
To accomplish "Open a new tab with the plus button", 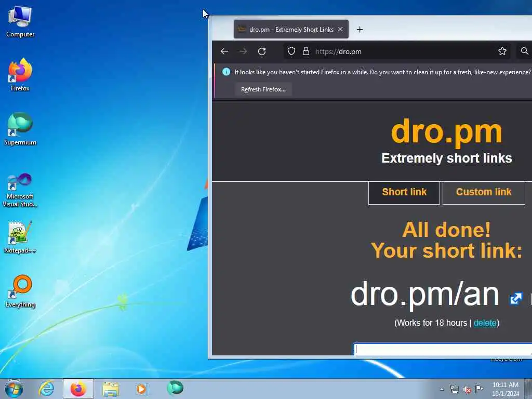I will point(360,30).
